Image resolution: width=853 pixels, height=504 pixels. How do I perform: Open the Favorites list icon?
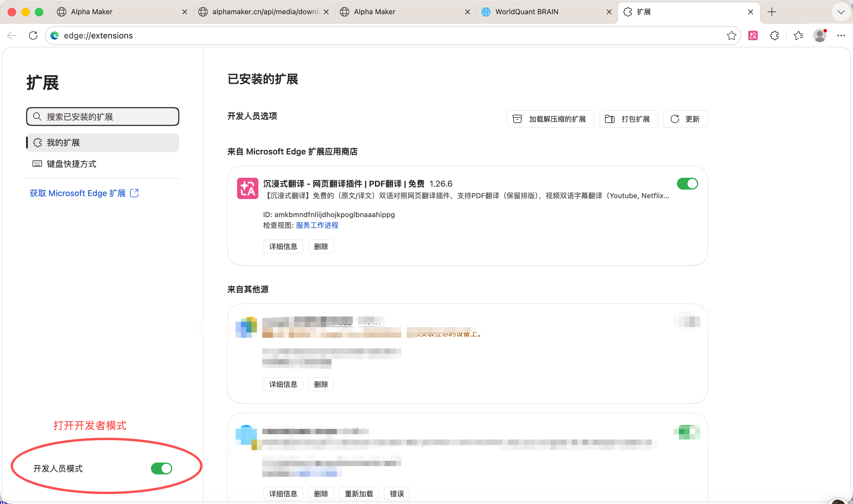coord(798,35)
